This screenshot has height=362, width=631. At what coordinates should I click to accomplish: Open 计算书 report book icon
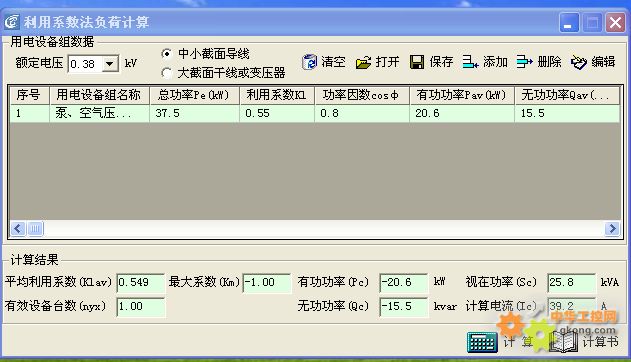563,342
